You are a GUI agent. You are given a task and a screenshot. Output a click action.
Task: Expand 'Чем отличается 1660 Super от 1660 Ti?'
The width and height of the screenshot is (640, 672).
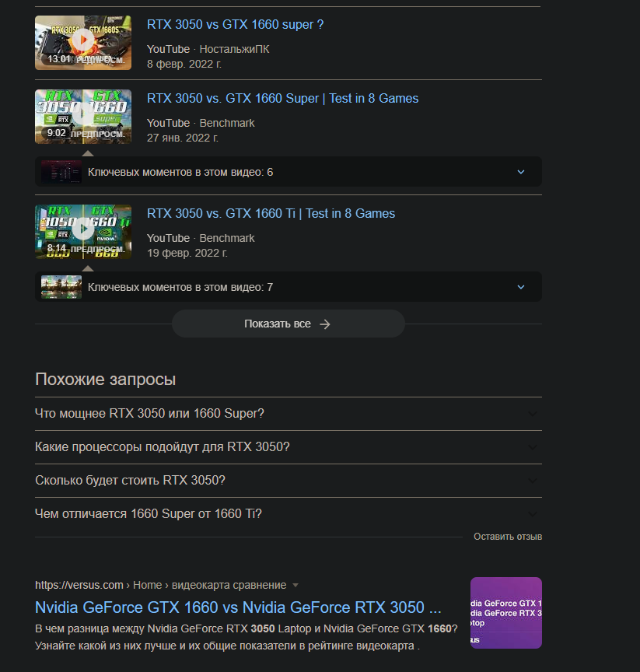(x=289, y=514)
